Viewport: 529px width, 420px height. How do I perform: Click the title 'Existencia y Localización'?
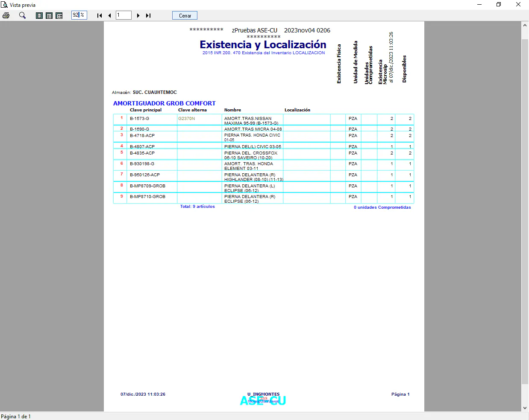pos(263,44)
